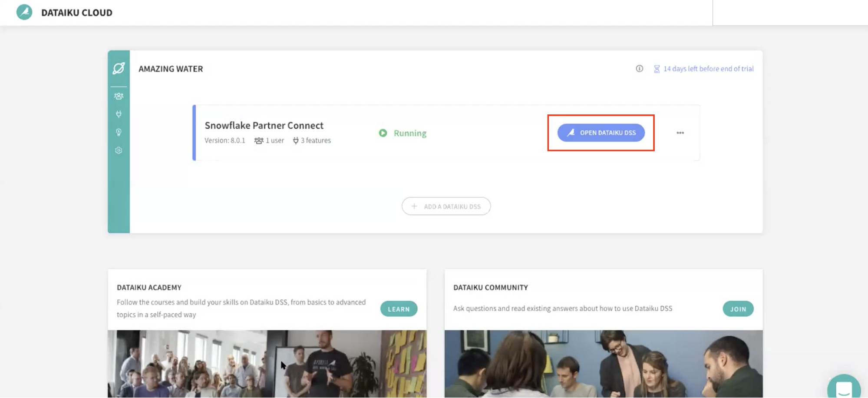868x398 pixels.
Task: Click Add a Dataiku DSS button
Action: 446,206
